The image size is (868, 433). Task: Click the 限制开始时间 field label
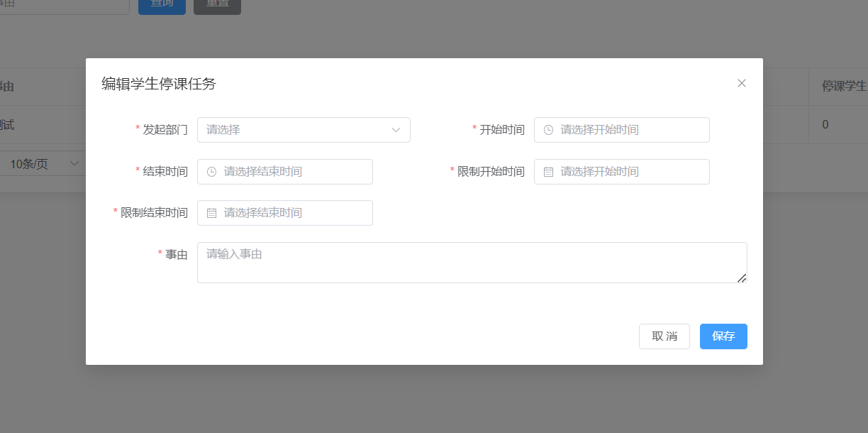(491, 172)
